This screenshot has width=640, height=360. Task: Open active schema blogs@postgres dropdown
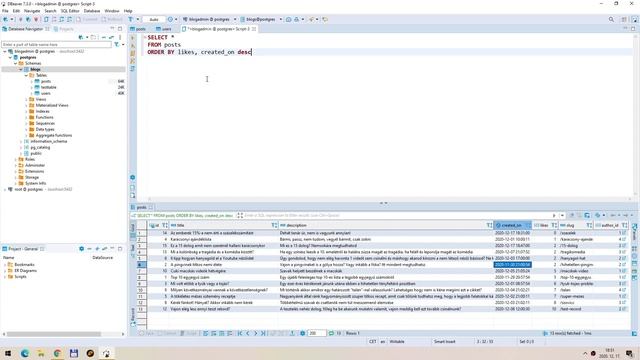coord(261,19)
